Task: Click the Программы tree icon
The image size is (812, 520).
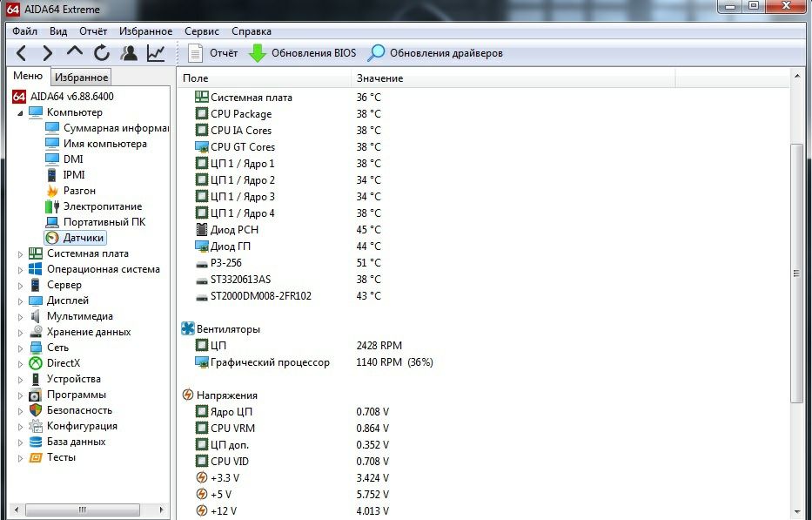Action: (x=35, y=395)
